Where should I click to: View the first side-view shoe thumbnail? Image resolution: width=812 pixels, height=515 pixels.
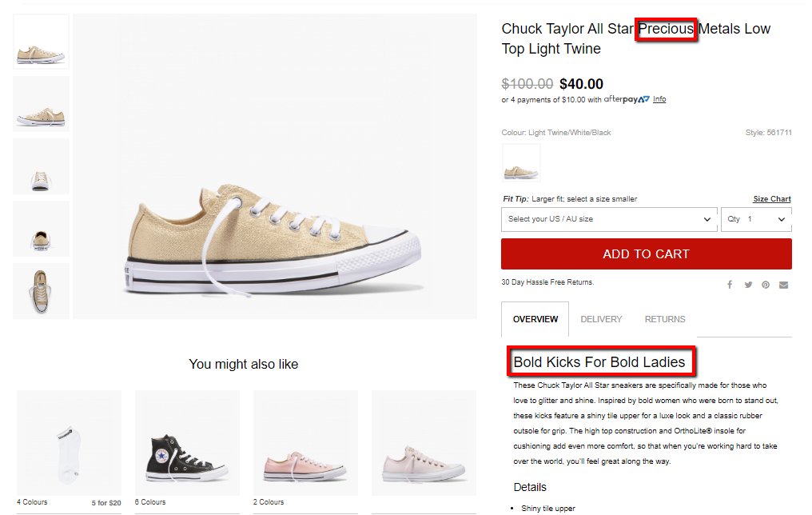(x=41, y=42)
